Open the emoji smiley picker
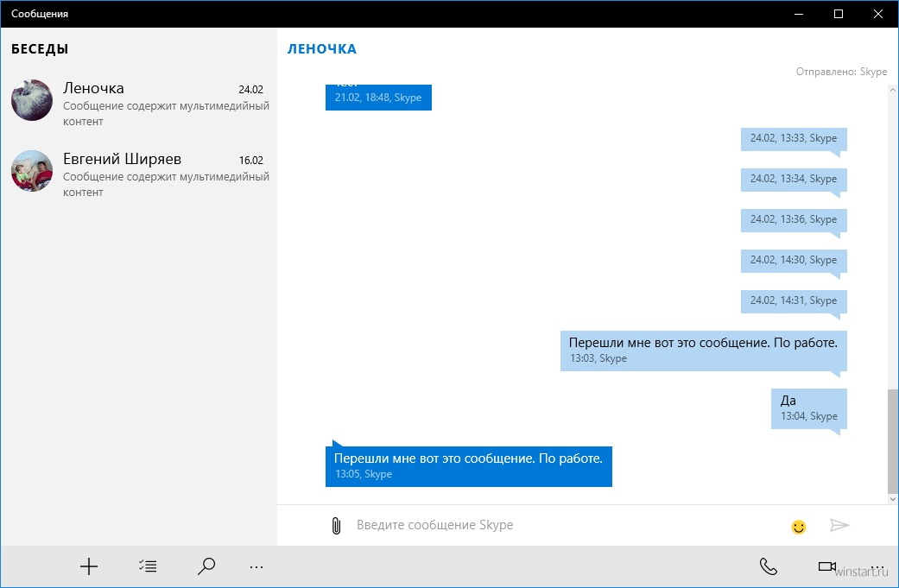Image resolution: width=899 pixels, height=588 pixels. click(x=799, y=526)
